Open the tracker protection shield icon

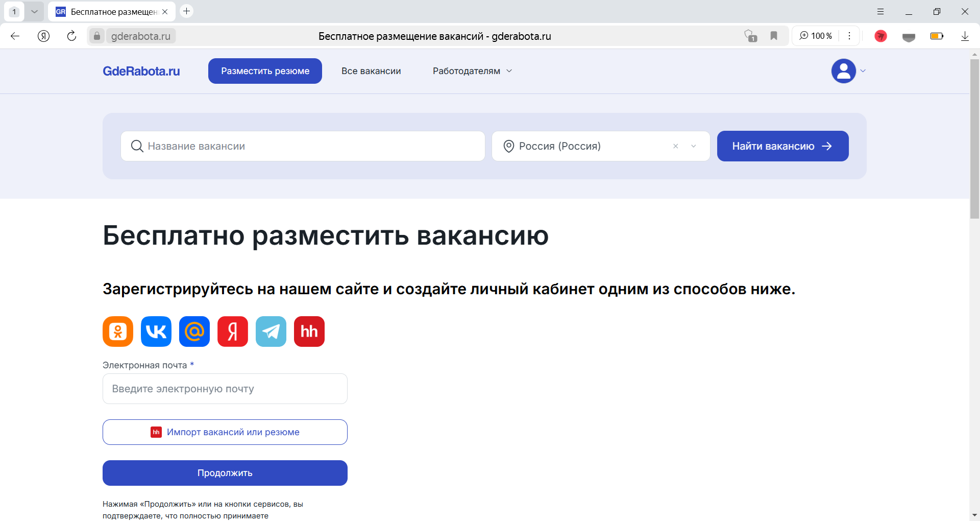[750, 36]
